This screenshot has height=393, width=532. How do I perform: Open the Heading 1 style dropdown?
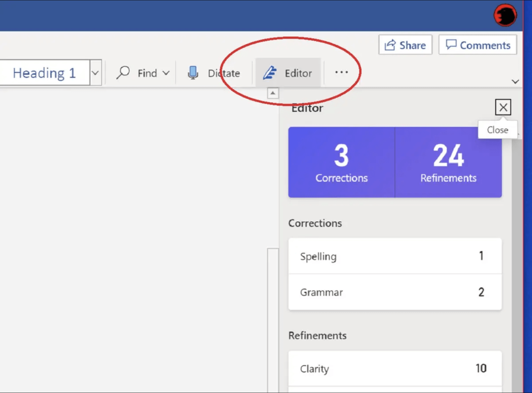click(x=95, y=73)
